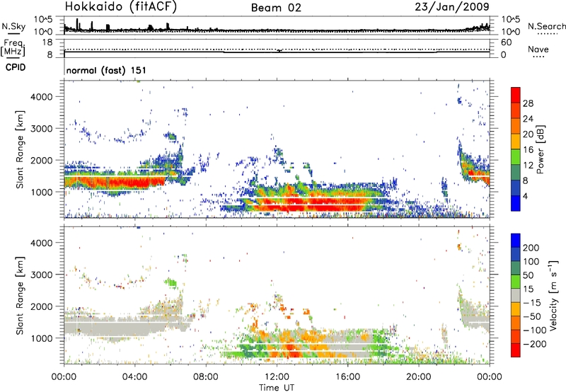The width and height of the screenshot is (566, 392).
Task: Click the "4000" tick of the power panel
Action: (41, 97)
